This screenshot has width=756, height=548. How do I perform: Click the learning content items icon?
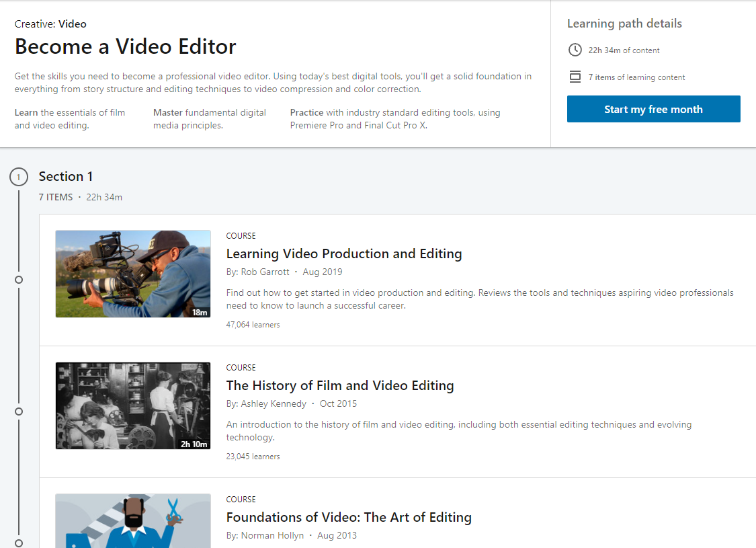575,77
